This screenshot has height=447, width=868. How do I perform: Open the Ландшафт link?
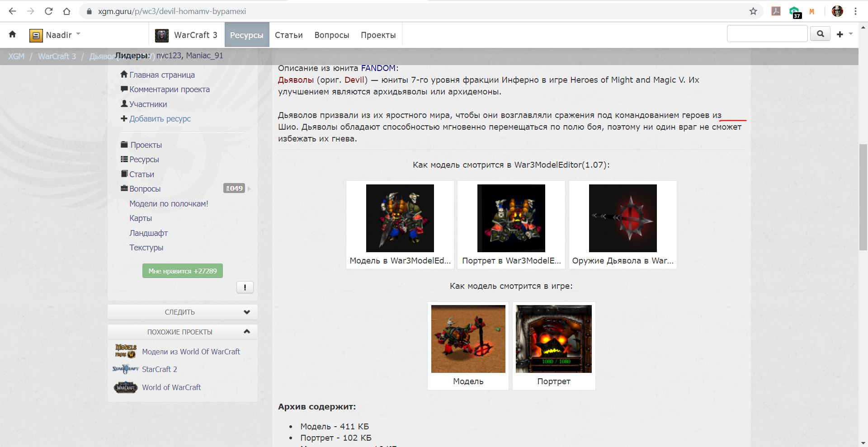click(x=148, y=233)
